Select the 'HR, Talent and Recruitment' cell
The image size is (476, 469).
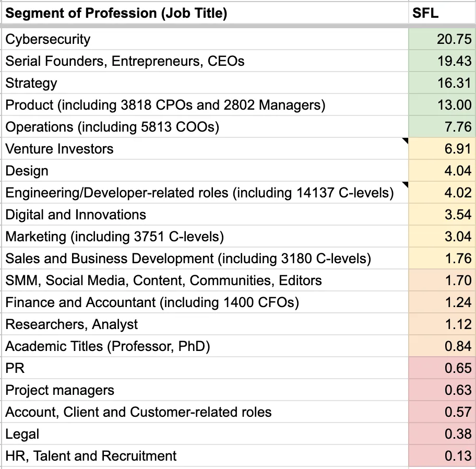coord(205,455)
